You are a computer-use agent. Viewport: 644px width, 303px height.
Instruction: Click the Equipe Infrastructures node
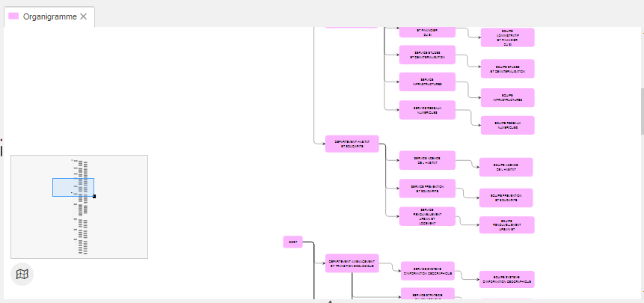(x=507, y=97)
